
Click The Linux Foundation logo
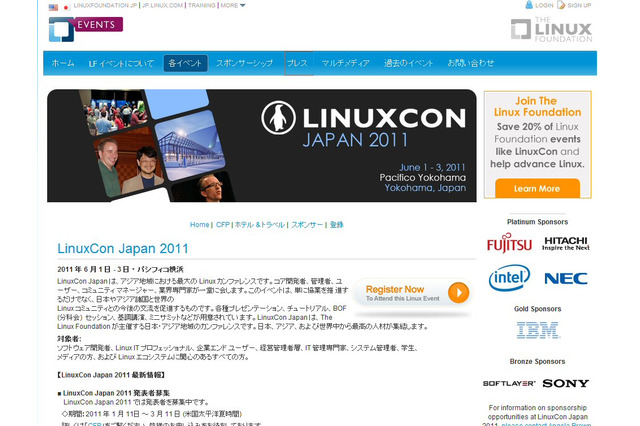[x=551, y=29]
